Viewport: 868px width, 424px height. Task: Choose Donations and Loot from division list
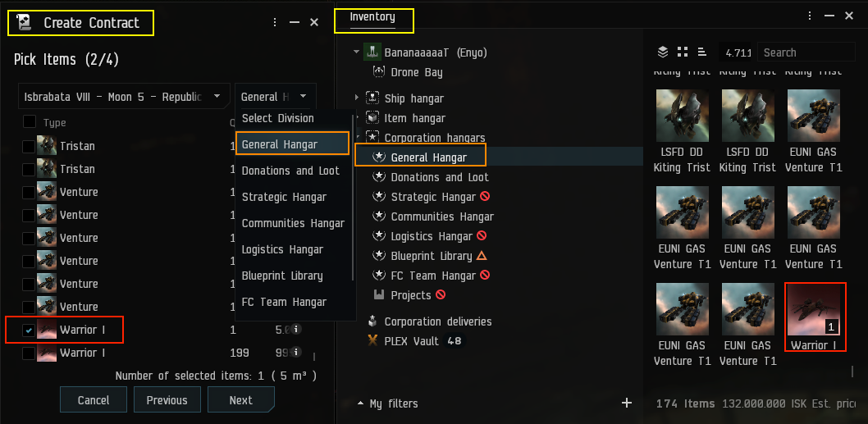pos(290,171)
